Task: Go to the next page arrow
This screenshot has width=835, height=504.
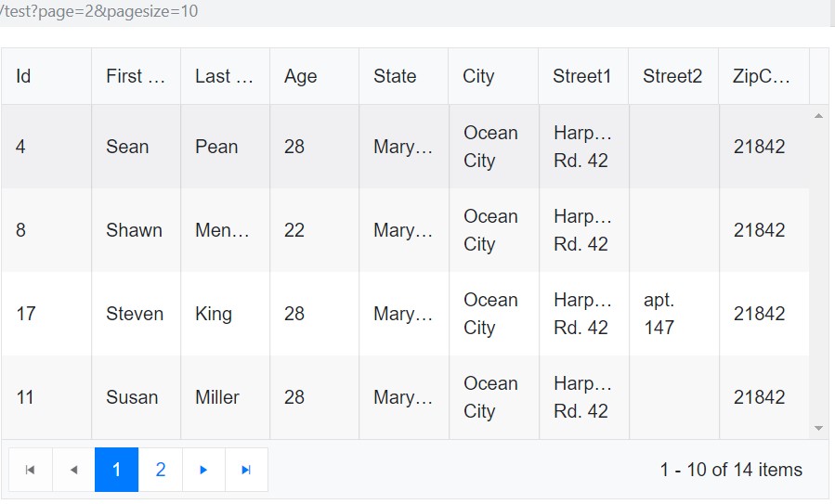Action: [x=203, y=470]
